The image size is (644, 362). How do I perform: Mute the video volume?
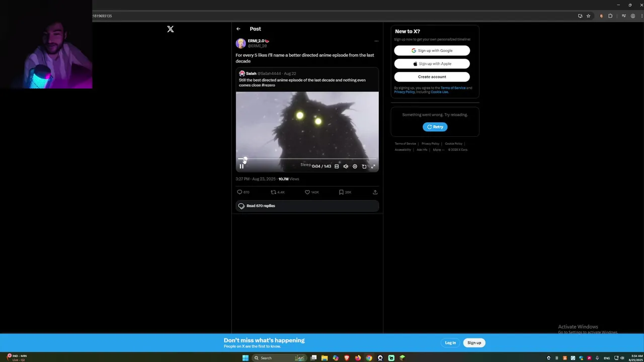(x=346, y=166)
